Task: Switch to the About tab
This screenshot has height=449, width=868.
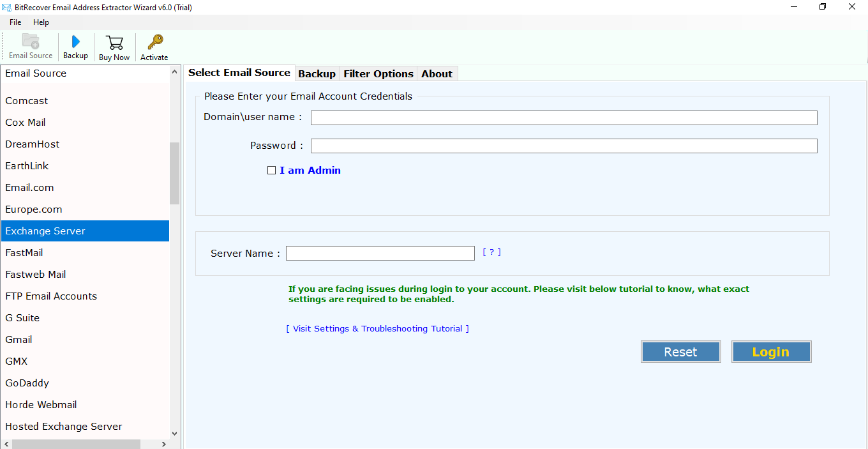Action: click(437, 74)
